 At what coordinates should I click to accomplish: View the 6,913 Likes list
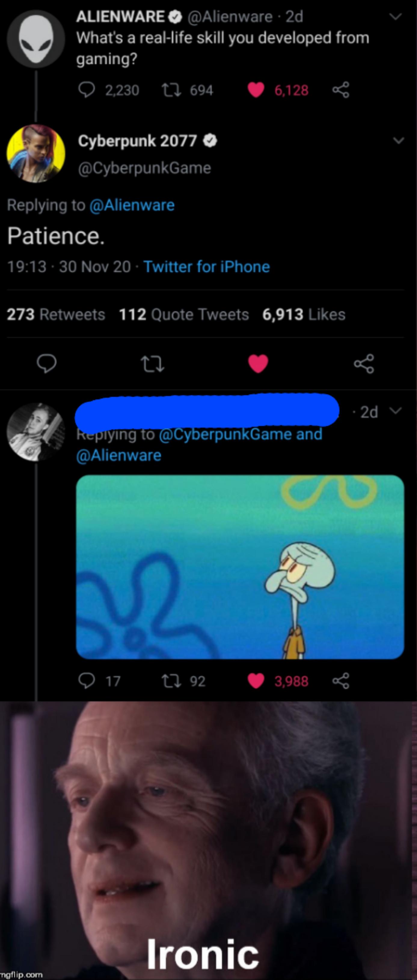click(304, 315)
